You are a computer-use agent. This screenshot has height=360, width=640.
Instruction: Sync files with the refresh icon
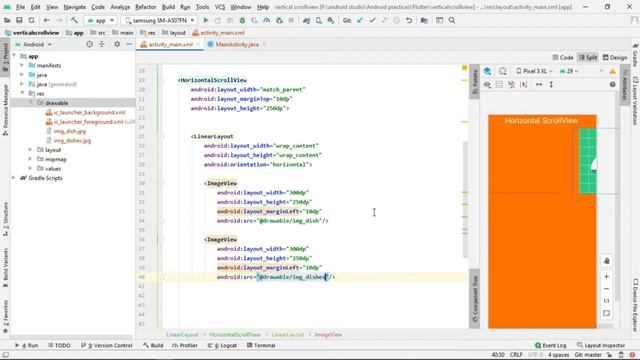coord(31,20)
